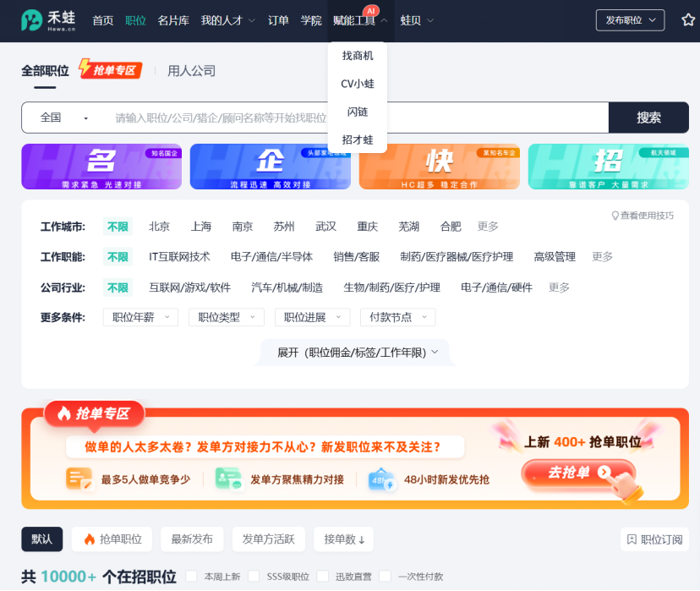Click the 搜索 search button
This screenshot has width=700, height=591.
pyautogui.click(x=648, y=118)
